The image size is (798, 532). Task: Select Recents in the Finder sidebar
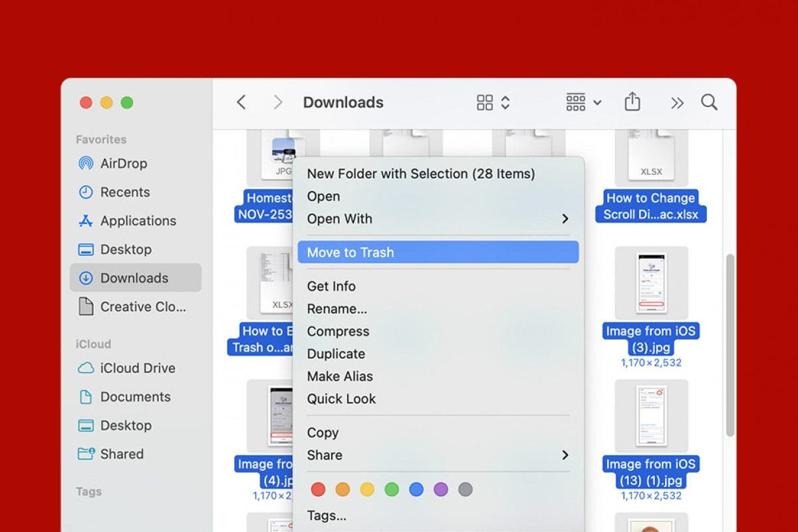(x=124, y=192)
